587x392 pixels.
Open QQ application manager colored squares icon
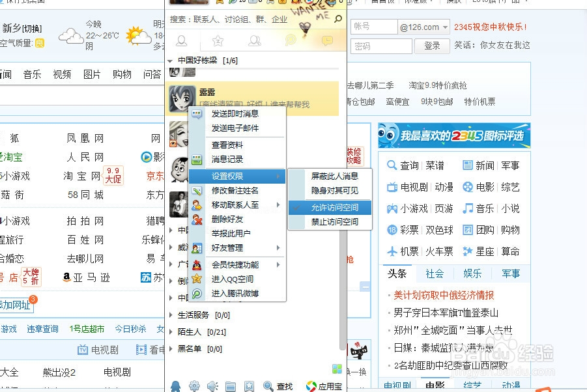(337, 369)
